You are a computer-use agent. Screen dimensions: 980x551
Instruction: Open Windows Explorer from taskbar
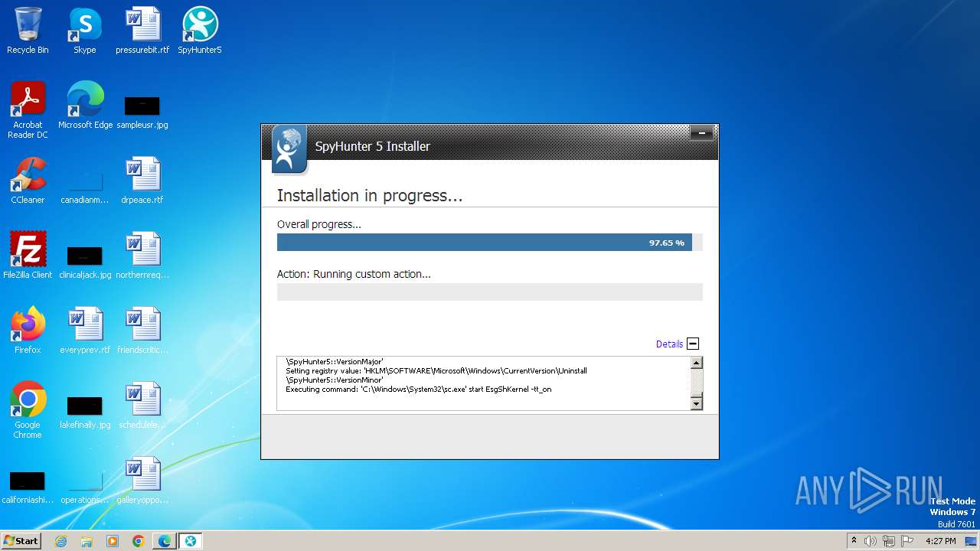pyautogui.click(x=87, y=541)
